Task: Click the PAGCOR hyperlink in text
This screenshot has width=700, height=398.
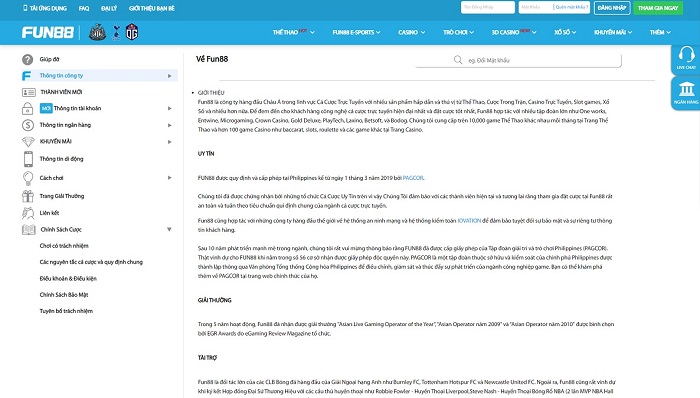Action: coord(413,178)
